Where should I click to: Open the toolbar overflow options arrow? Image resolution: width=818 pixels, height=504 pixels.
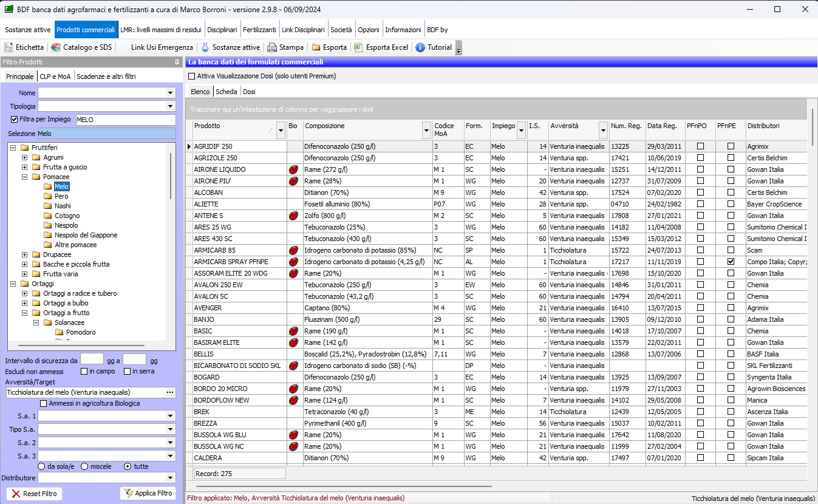tap(458, 49)
